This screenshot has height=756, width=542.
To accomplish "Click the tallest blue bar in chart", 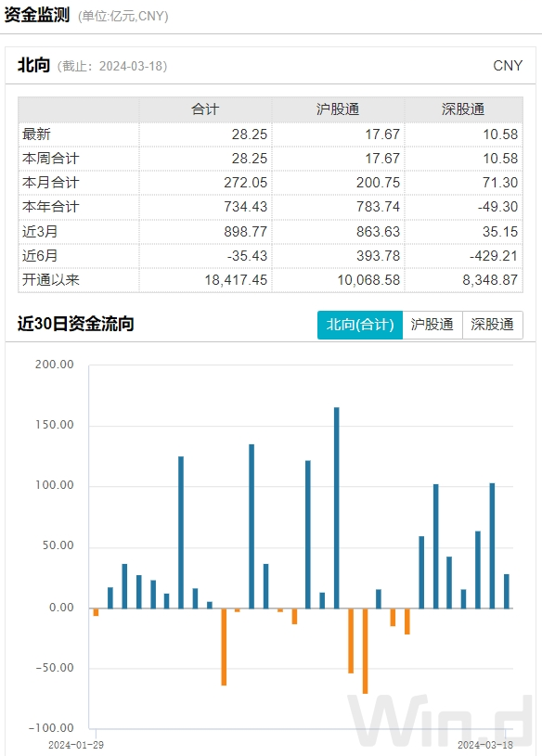I will point(337,507).
